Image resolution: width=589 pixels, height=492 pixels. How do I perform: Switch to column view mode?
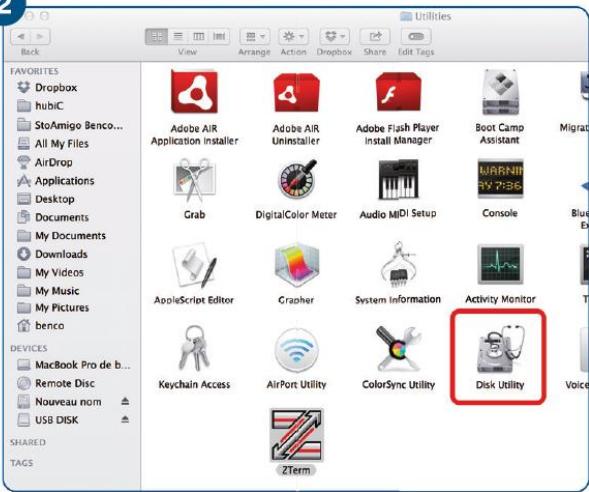point(198,37)
